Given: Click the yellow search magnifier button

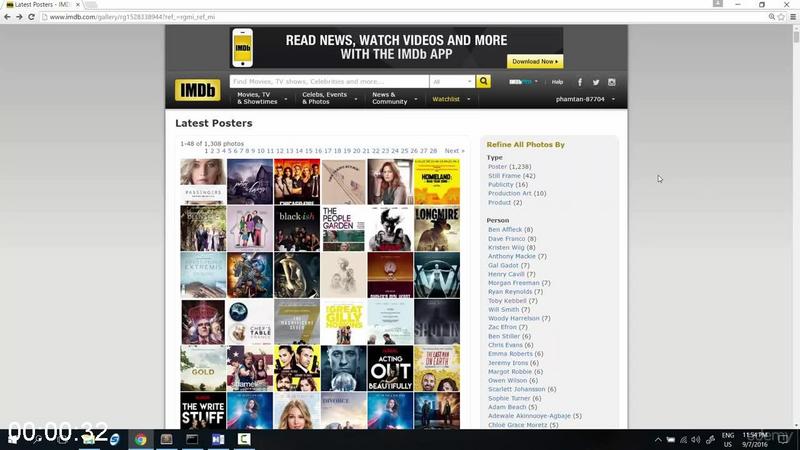Looking at the screenshot, I should coord(483,81).
